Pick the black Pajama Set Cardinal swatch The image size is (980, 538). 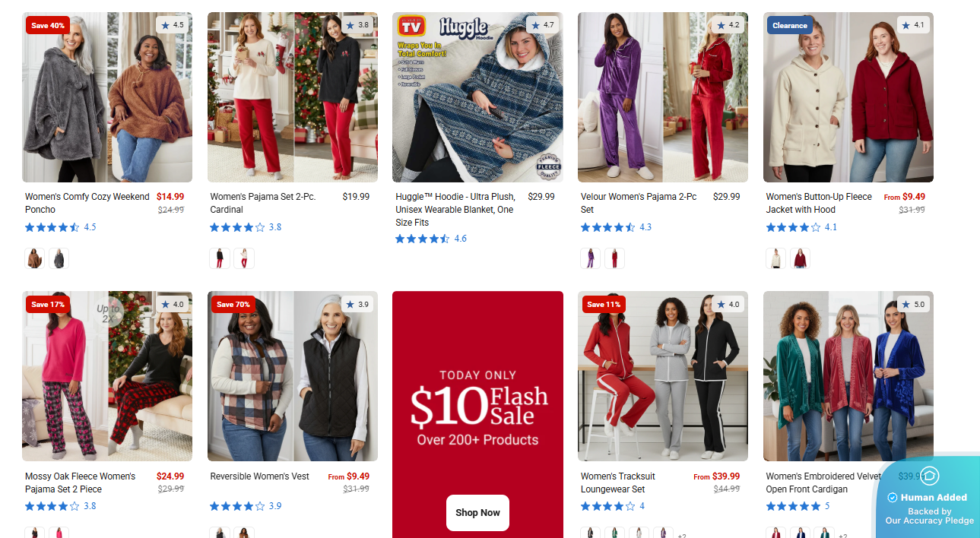pyautogui.click(x=220, y=258)
